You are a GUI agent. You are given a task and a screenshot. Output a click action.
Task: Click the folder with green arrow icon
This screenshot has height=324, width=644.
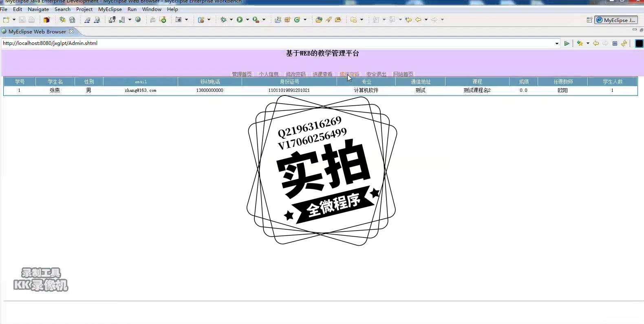tap(163, 20)
